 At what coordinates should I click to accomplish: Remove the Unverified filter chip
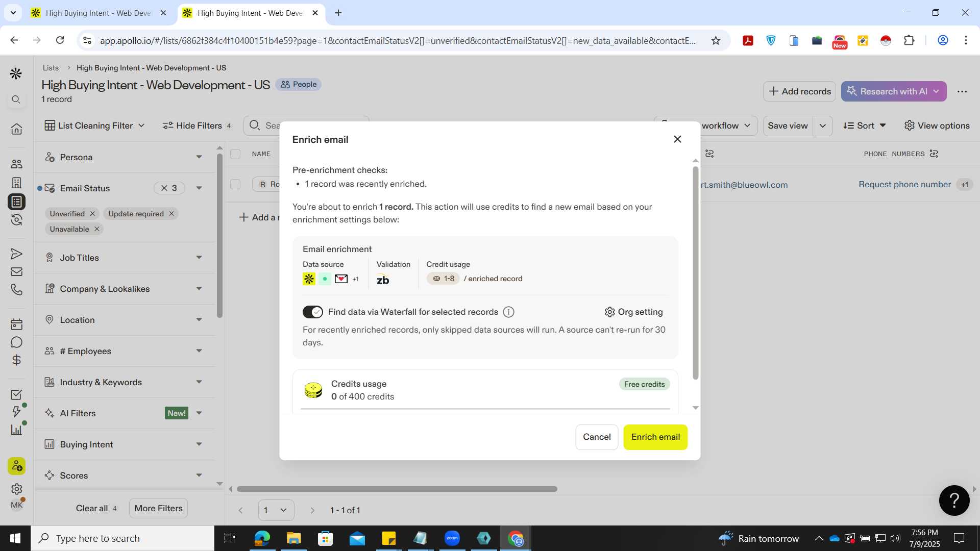pyautogui.click(x=92, y=214)
